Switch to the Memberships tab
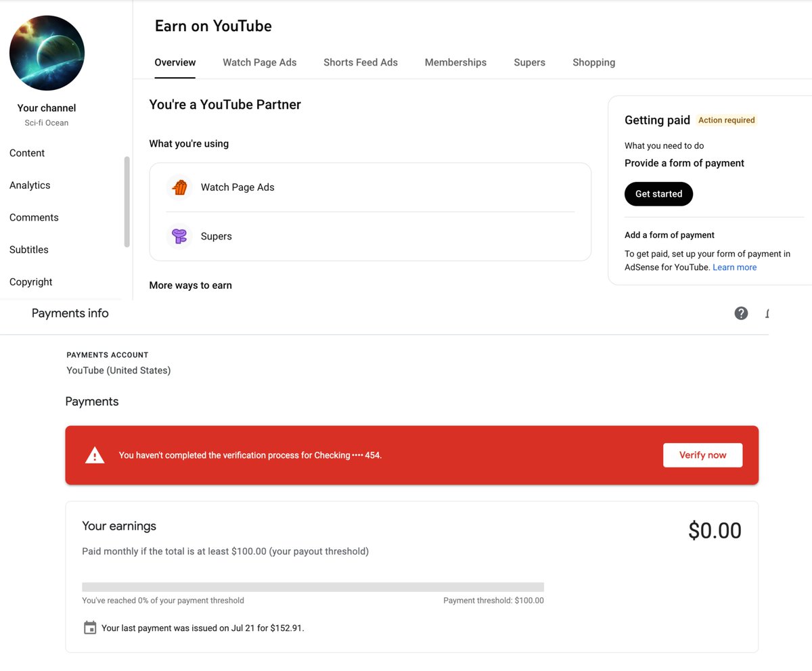Screen dimensions: 812x671 455,62
